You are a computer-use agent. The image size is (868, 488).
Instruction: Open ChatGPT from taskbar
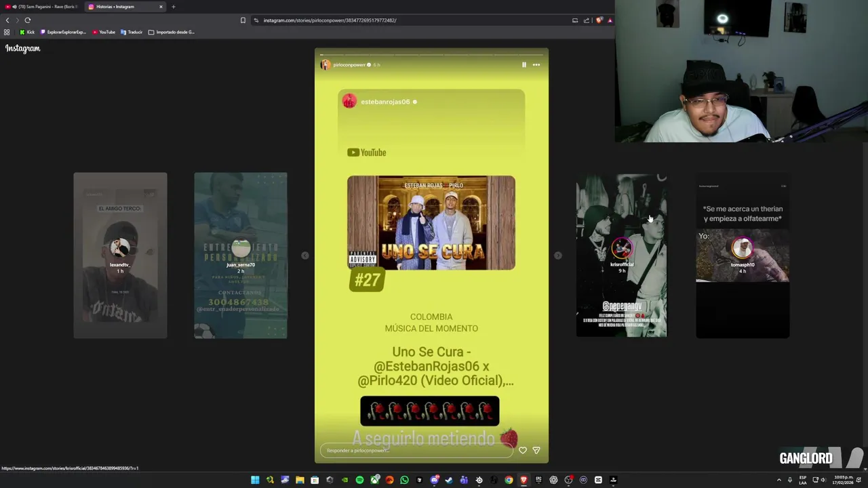(553, 480)
